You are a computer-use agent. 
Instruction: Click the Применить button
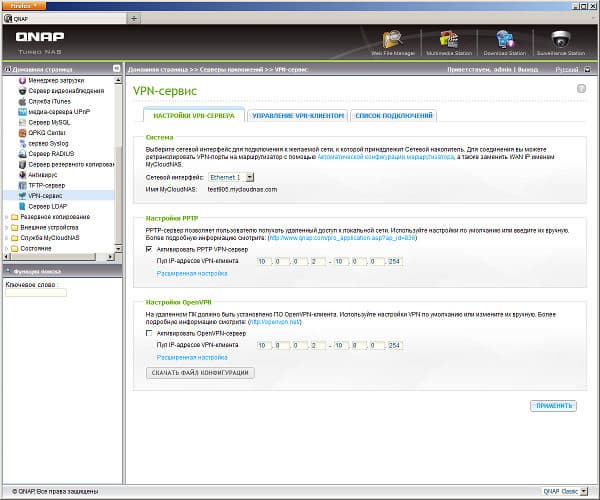tap(553, 406)
